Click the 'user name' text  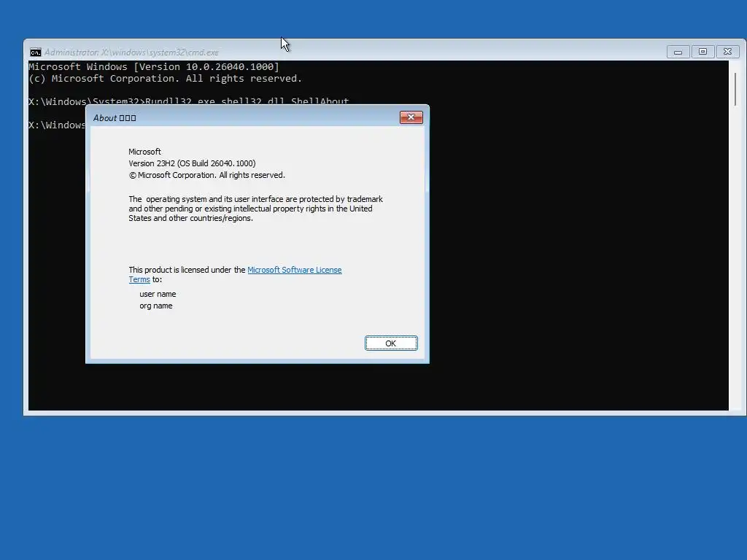tap(158, 295)
